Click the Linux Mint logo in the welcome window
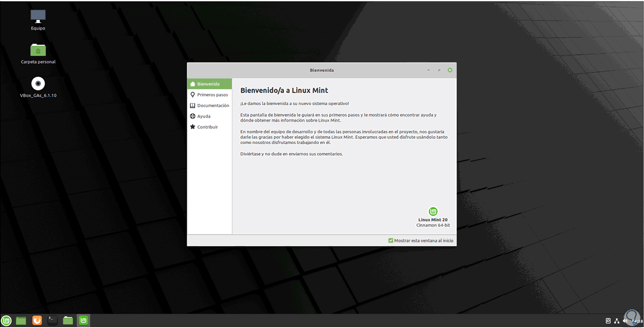Screen dimensions: 644x328 click(433, 212)
